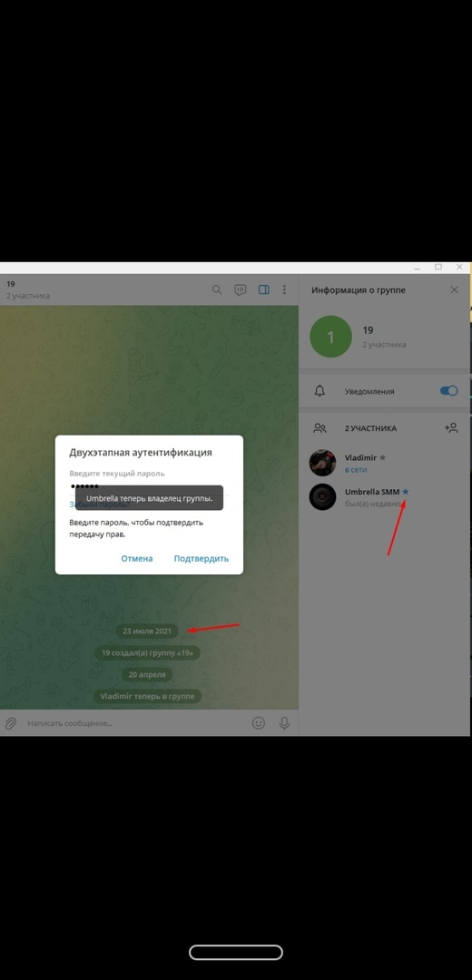Open the discussion comments icon in header
The image size is (472, 980).
coord(240,290)
